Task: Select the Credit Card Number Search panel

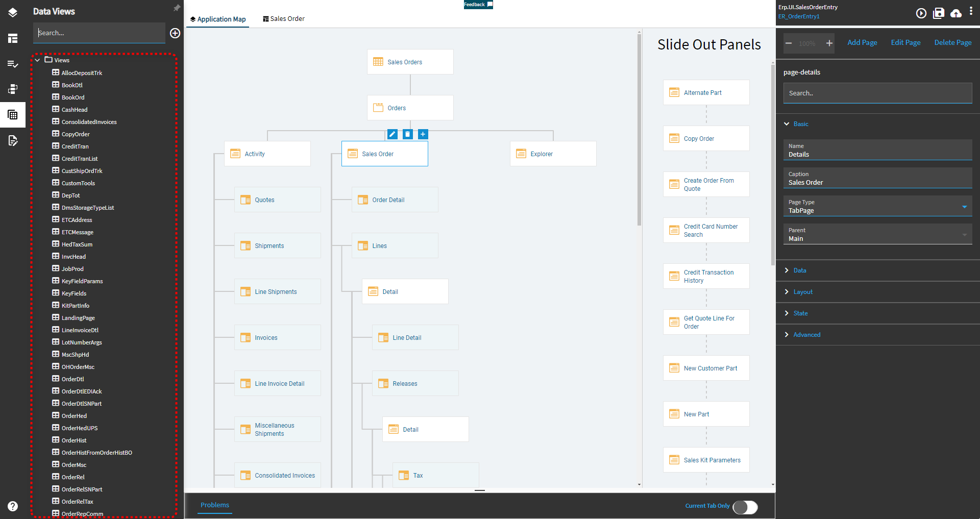Action: (706, 230)
